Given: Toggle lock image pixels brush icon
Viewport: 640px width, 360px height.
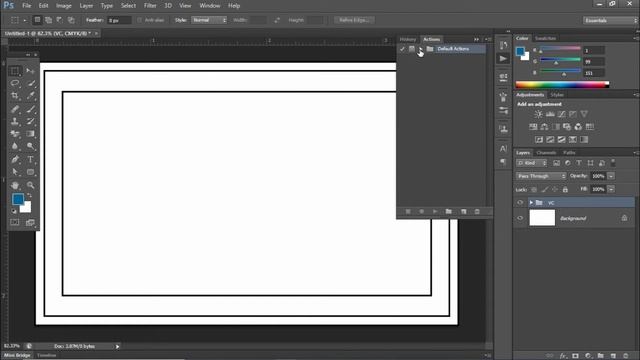Looking at the screenshot, I should coord(544,189).
